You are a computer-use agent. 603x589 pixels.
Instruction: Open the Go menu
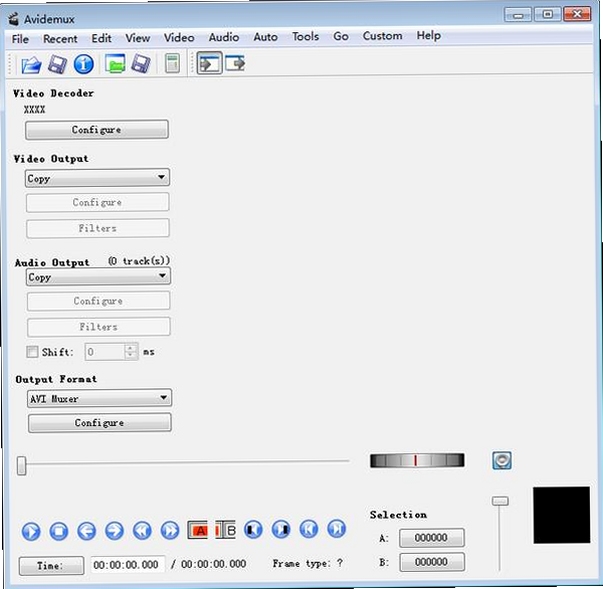341,36
